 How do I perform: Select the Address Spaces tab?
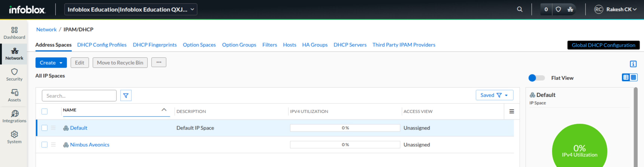coord(53,45)
